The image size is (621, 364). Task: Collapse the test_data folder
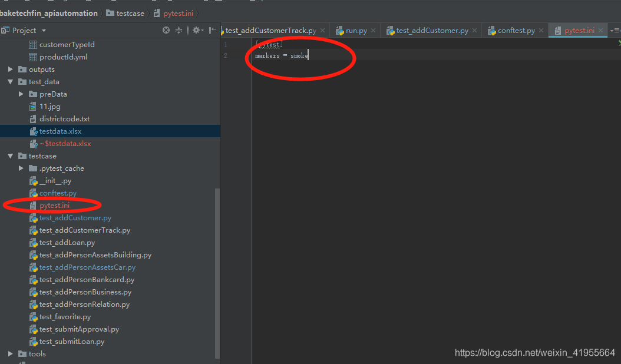click(10, 82)
